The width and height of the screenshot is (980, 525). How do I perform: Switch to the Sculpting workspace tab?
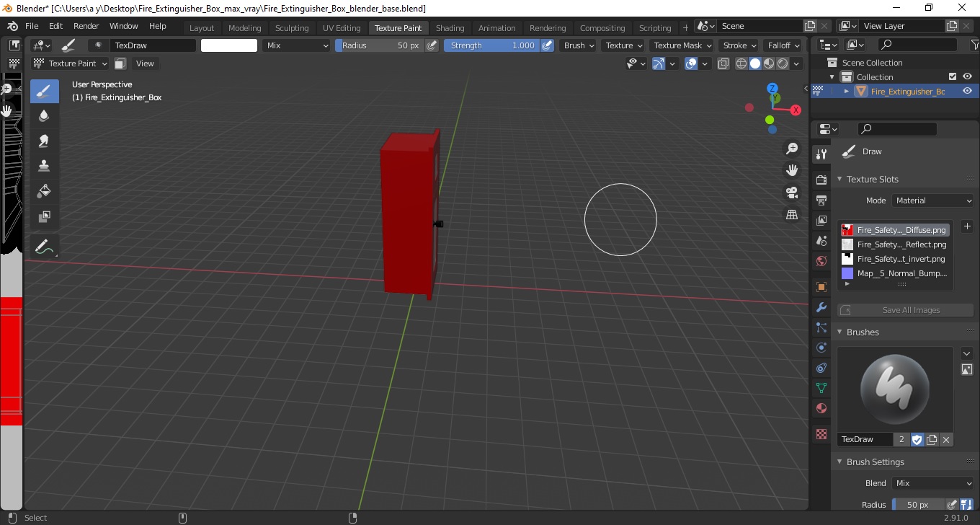(x=292, y=28)
